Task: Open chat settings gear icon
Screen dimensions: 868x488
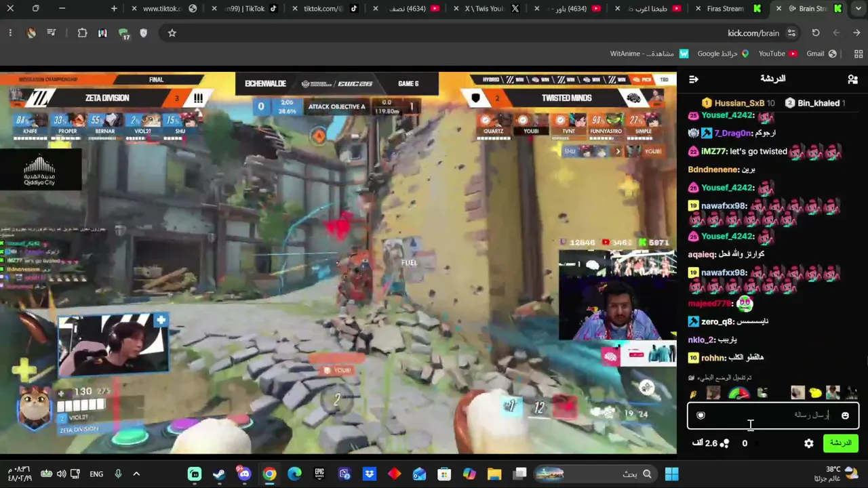Action: click(x=808, y=443)
